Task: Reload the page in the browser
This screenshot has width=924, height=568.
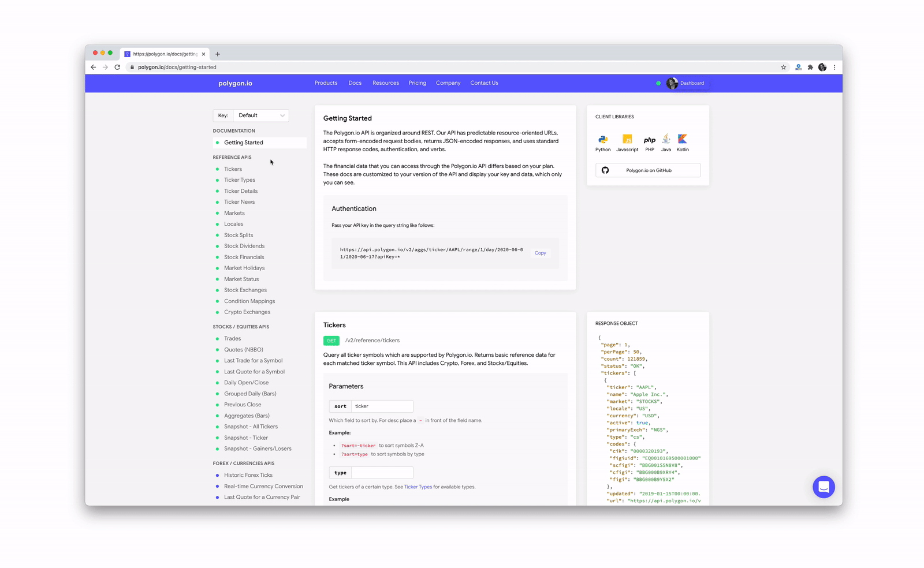Action: (x=117, y=68)
